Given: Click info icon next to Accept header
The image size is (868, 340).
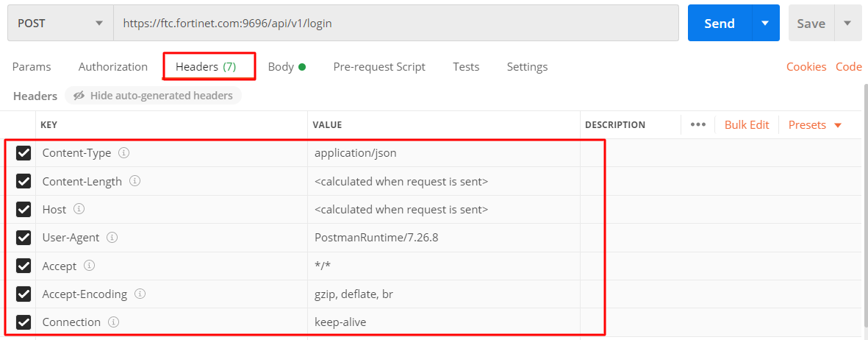Looking at the screenshot, I should [90, 266].
